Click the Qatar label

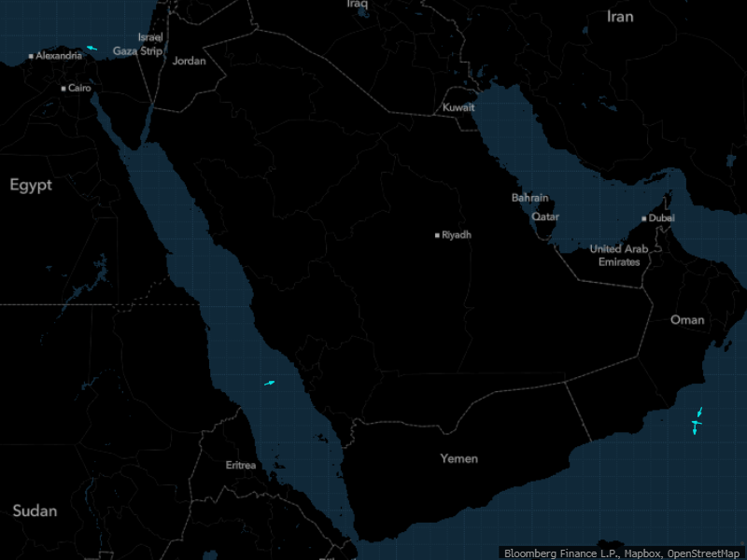click(x=545, y=217)
